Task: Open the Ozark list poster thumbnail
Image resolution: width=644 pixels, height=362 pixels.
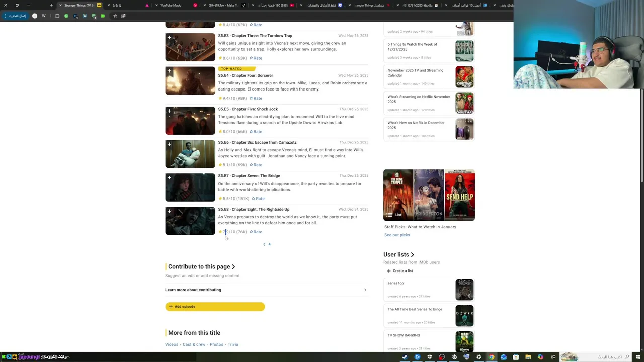Action: [464, 316]
